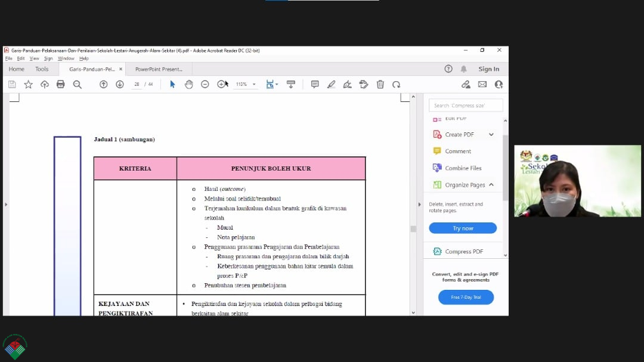Close the Garis-Panduan-Pel... tab

[120, 69]
